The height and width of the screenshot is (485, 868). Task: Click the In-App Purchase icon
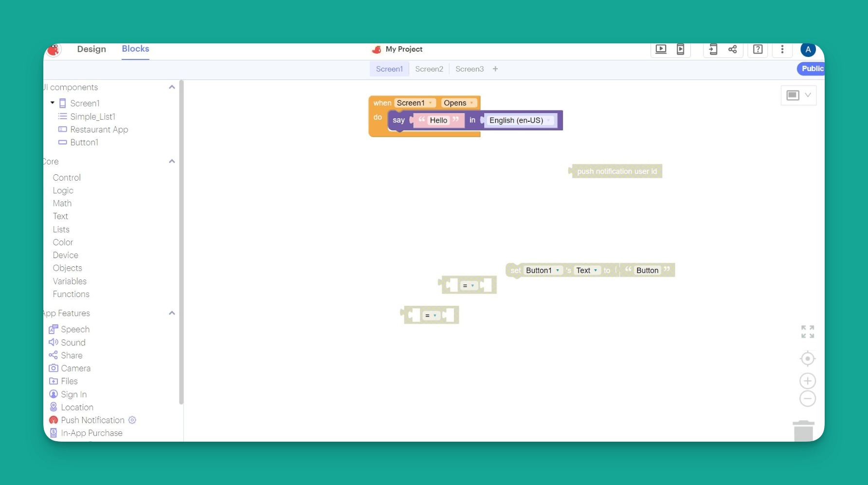click(54, 433)
